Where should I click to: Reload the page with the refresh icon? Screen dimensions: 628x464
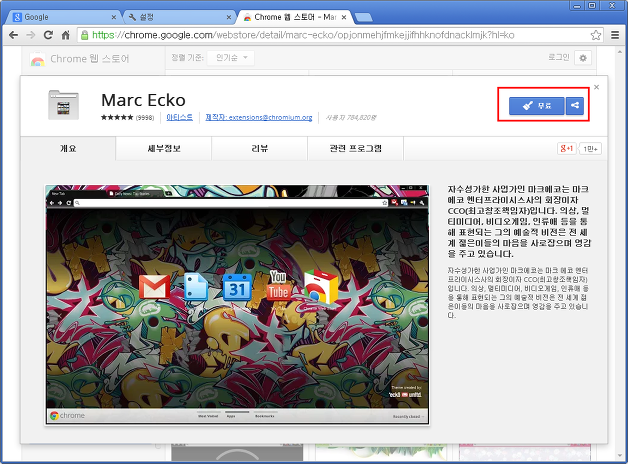point(48,35)
